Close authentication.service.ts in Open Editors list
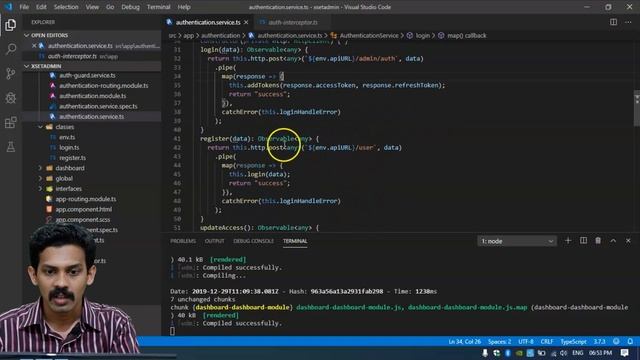Image resolution: width=640 pixels, height=360 pixels. tap(34, 46)
